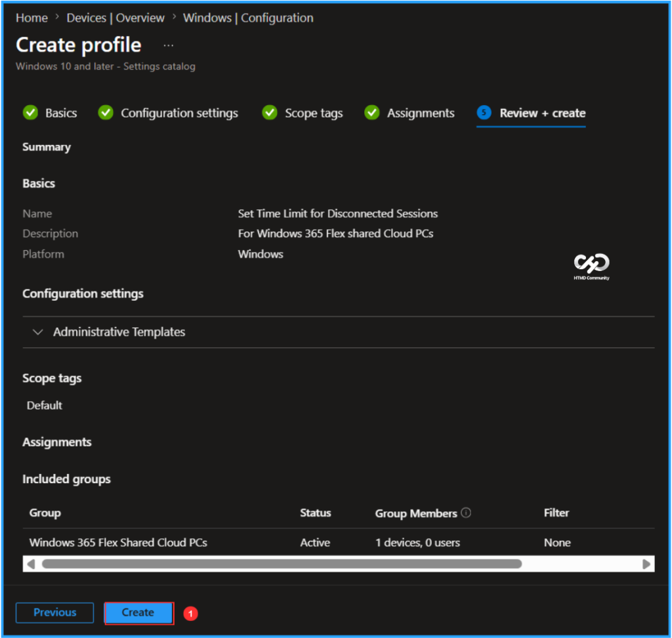Click the step 5 circle icon
The image size is (672, 638).
coord(484,113)
